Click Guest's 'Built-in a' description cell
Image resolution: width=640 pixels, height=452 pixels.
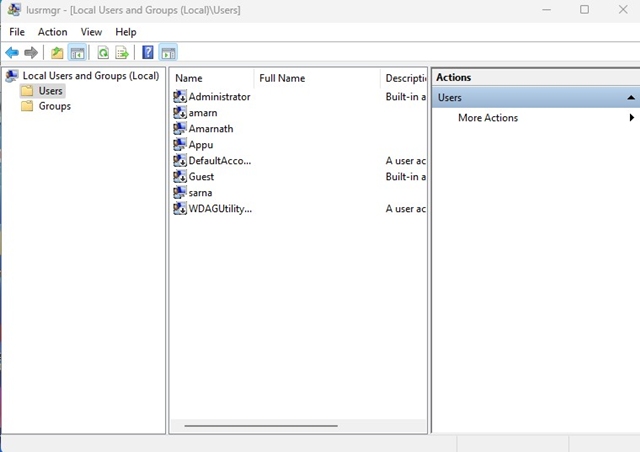tap(406, 176)
